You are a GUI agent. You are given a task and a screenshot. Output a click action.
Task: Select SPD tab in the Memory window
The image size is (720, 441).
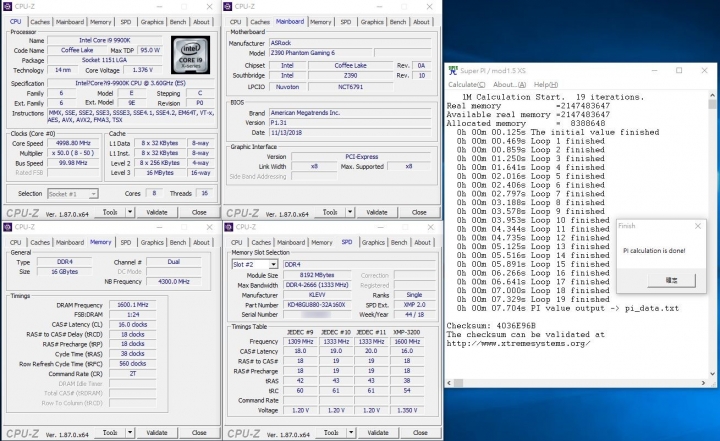pos(125,242)
